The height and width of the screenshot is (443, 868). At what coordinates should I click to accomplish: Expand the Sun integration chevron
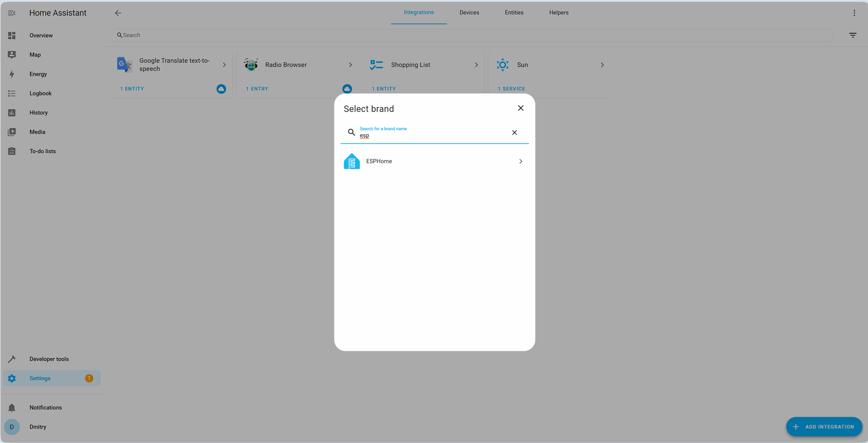pos(602,65)
